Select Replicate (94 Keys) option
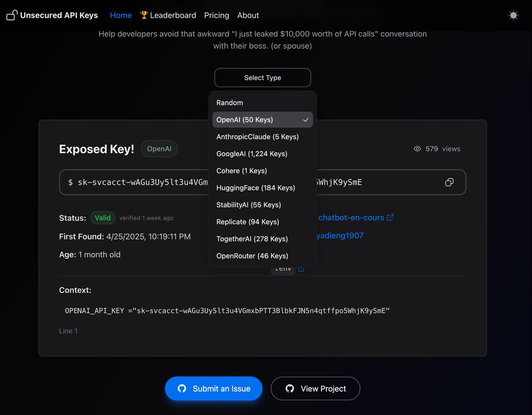 pos(262,222)
